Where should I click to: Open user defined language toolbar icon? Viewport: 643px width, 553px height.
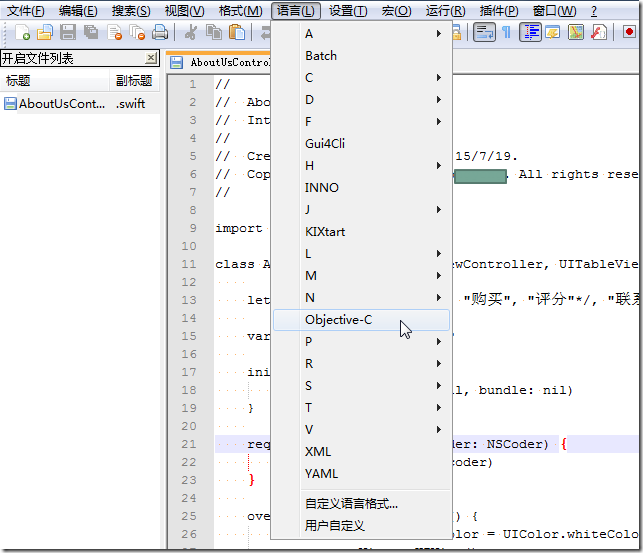(x=553, y=32)
